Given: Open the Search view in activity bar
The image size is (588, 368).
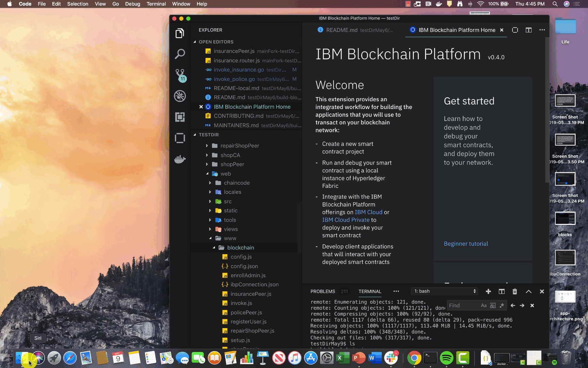Looking at the screenshot, I should coord(180,54).
